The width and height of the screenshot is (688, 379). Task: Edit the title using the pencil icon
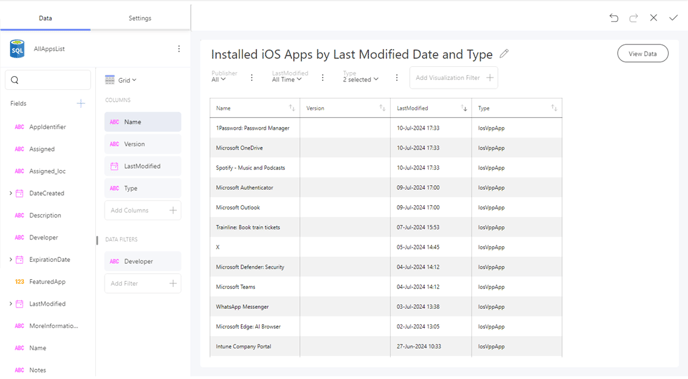point(504,54)
